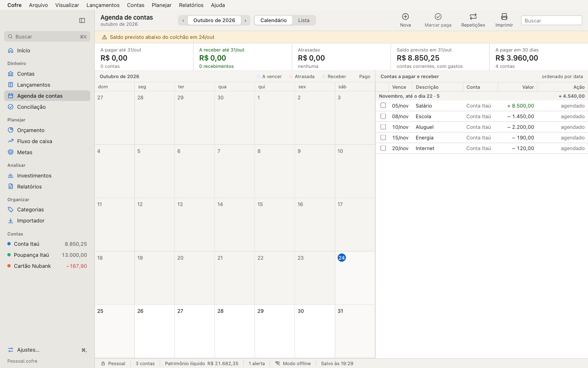Image resolution: width=588 pixels, height=368 pixels.
Task: Go to previous month with left chevron
Action: click(183, 20)
